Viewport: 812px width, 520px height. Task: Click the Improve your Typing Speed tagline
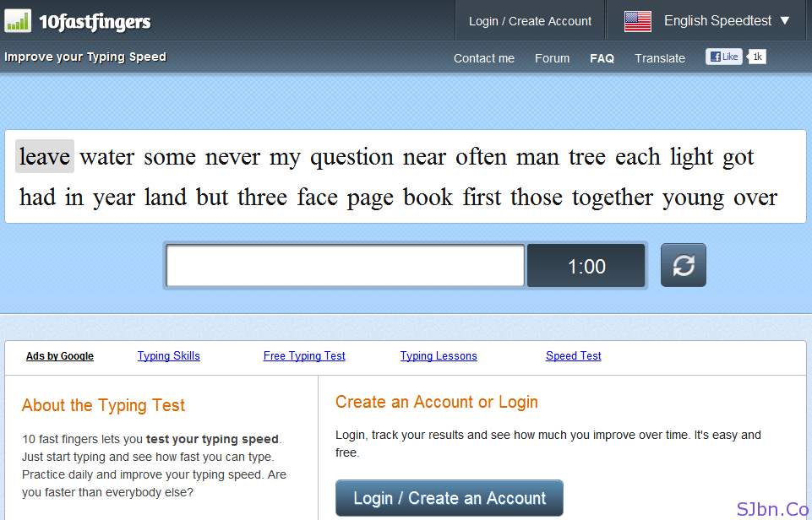point(85,57)
